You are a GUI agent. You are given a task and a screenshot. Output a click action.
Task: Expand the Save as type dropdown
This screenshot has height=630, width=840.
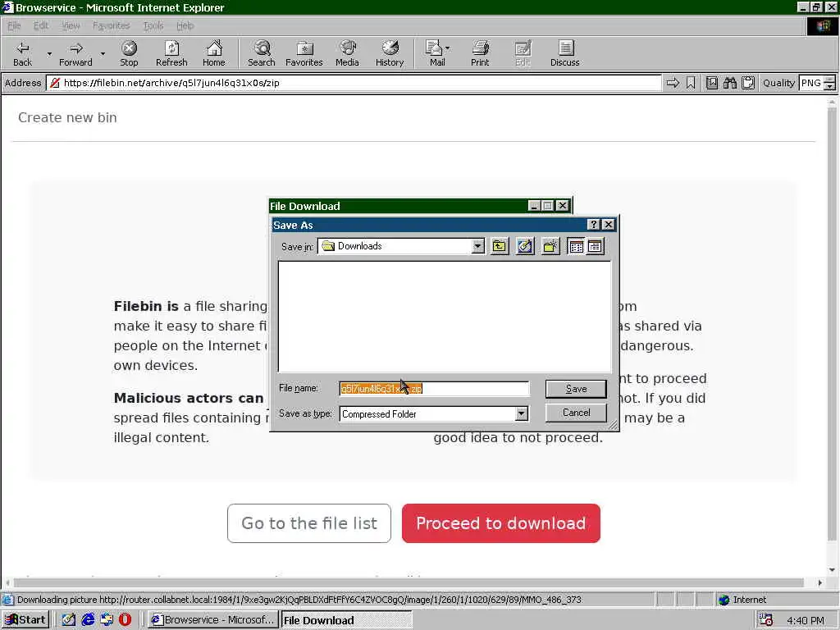(x=521, y=413)
